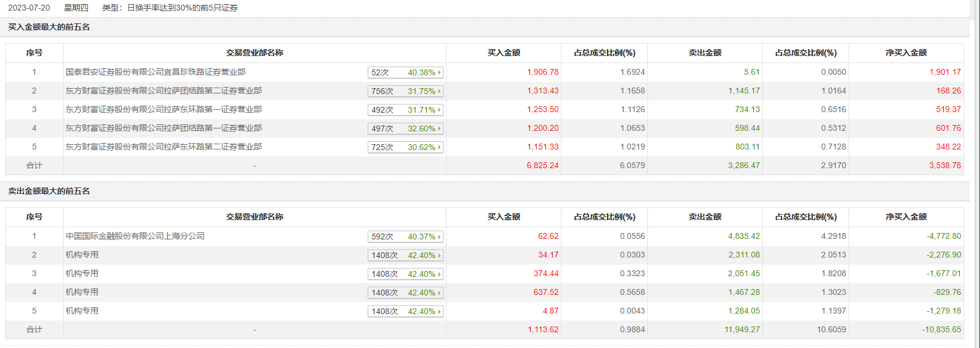Click the arrow icon next to 40.37%
Viewport: 980px width, 348px height.
[440, 236]
